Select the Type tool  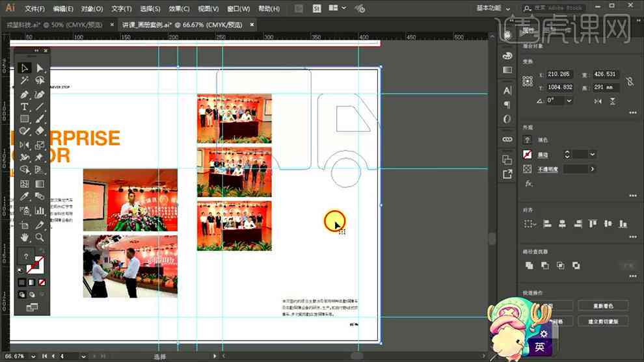(24, 107)
